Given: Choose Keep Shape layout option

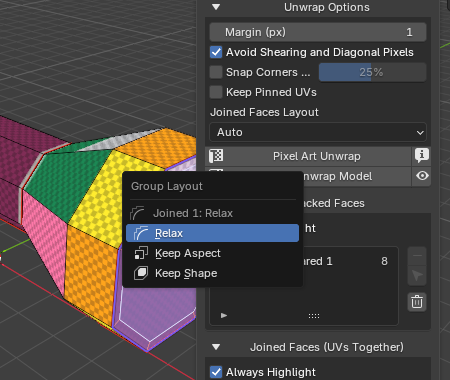Looking at the screenshot, I should [212, 273].
